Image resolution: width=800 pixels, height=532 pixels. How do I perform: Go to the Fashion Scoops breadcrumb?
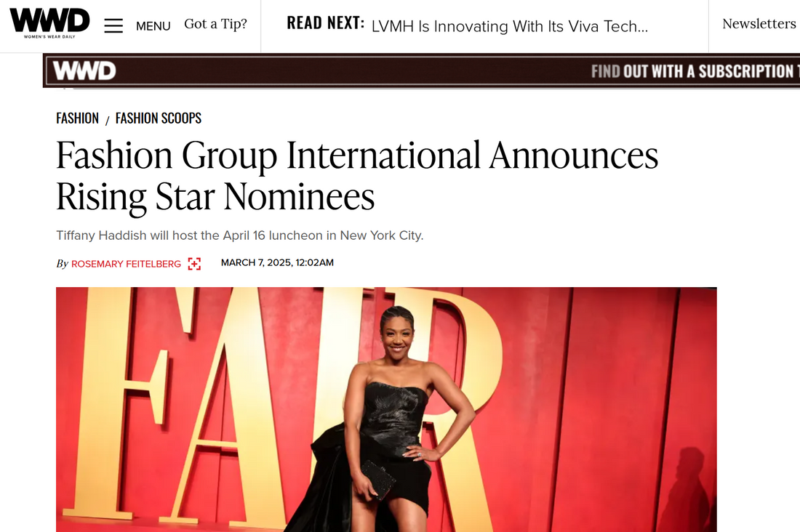[x=158, y=118]
